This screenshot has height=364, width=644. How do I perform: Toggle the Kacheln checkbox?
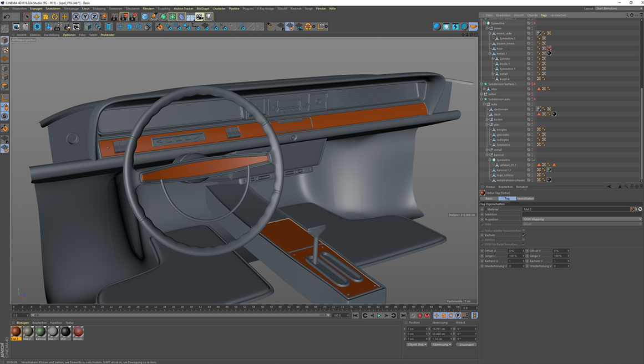tap(524, 235)
